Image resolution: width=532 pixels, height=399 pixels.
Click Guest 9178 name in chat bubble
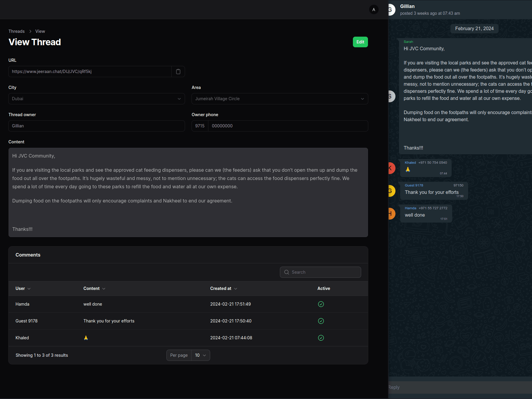pos(414,185)
